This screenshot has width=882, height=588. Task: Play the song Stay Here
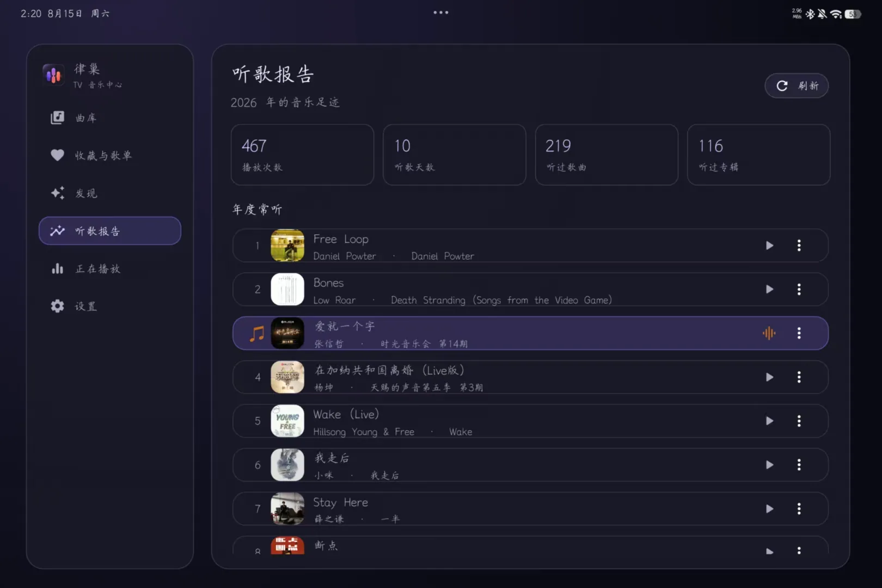tap(769, 509)
